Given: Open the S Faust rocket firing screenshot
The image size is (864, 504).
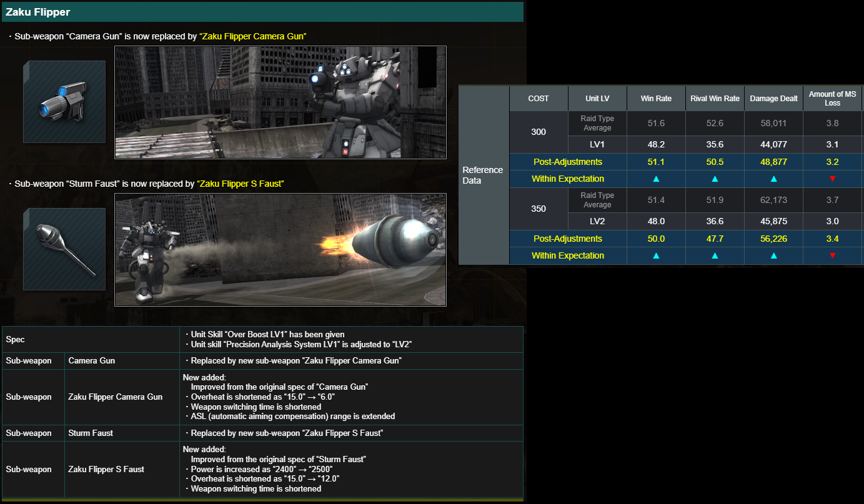Looking at the screenshot, I should point(281,249).
